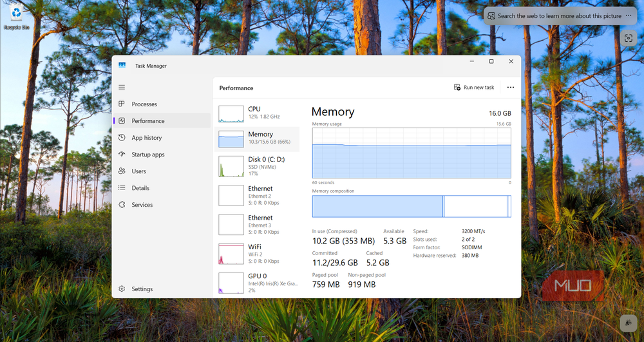Minimize the Task Manager window
The height and width of the screenshot is (342, 644).
(472, 62)
